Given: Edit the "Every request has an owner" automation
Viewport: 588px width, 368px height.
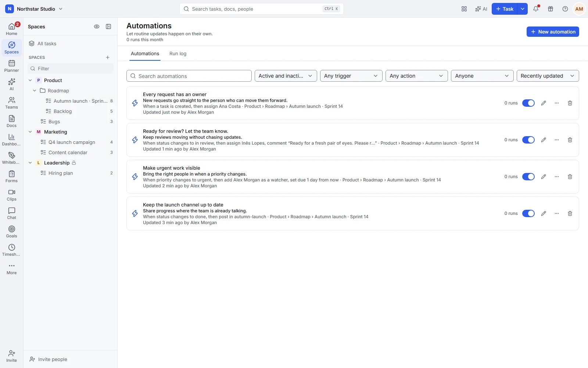Looking at the screenshot, I should pos(544,103).
